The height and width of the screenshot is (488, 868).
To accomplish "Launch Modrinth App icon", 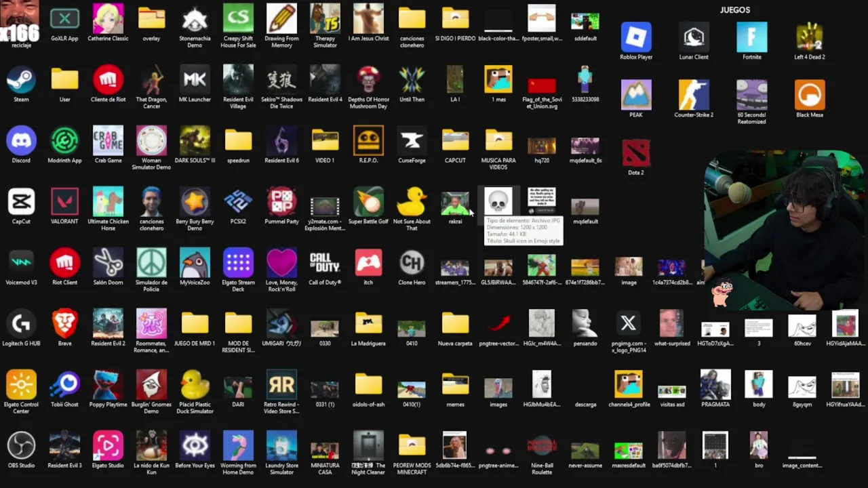I will pos(64,141).
